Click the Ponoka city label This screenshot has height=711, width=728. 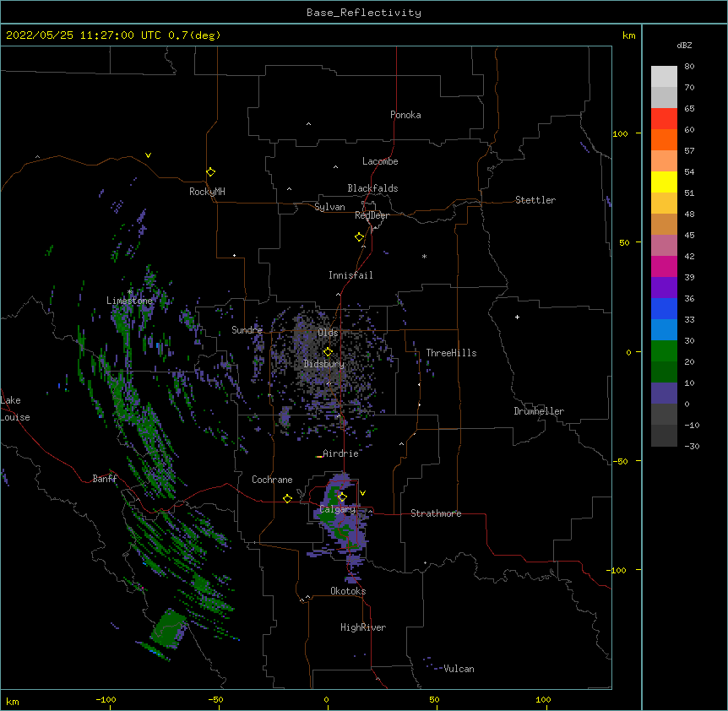click(405, 115)
